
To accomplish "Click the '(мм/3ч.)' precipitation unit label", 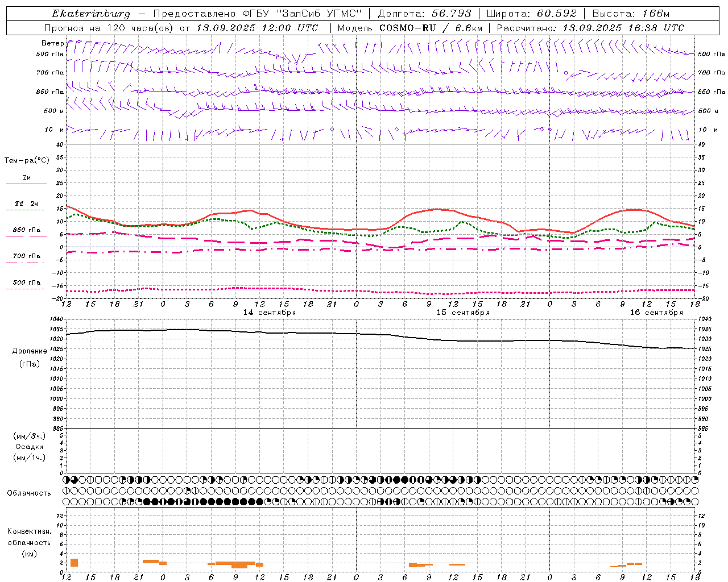I will (x=30, y=436).
